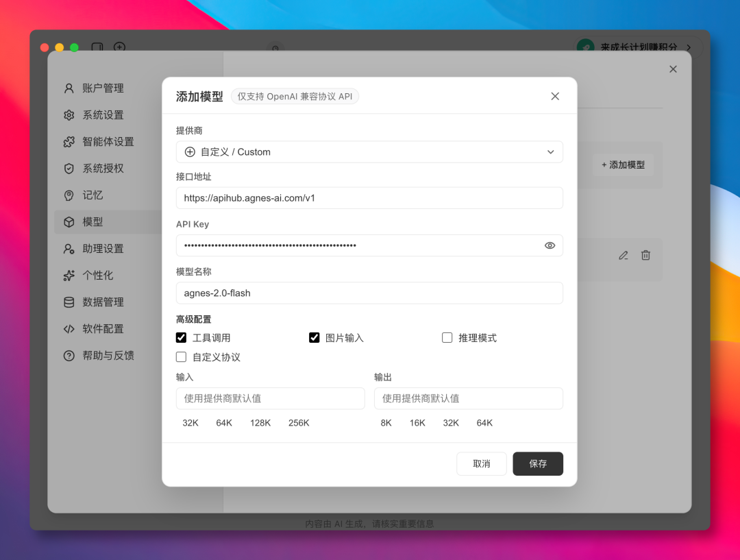Click the pencil edit icon for model
Screen dimensions: 740x560
[x=624, y=256]
